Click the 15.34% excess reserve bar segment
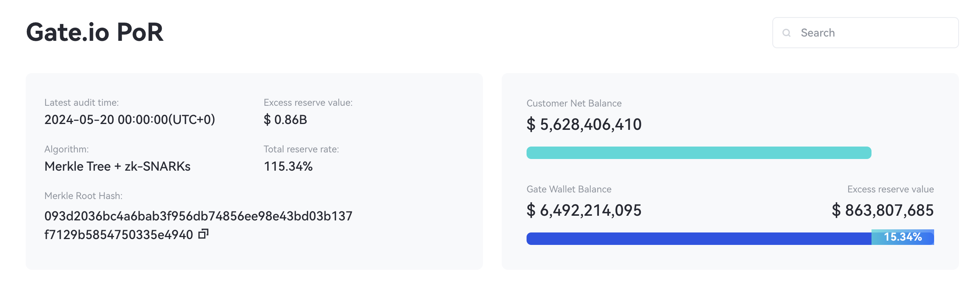The height and width of the screenshot is (283, 980). pyautogui.click(x=902, y=237)
